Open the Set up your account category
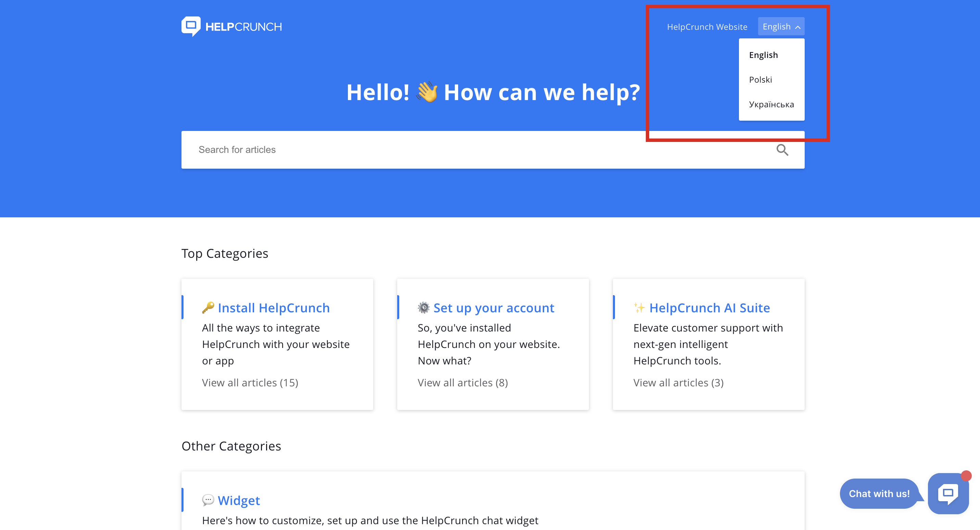 point(493,308)
